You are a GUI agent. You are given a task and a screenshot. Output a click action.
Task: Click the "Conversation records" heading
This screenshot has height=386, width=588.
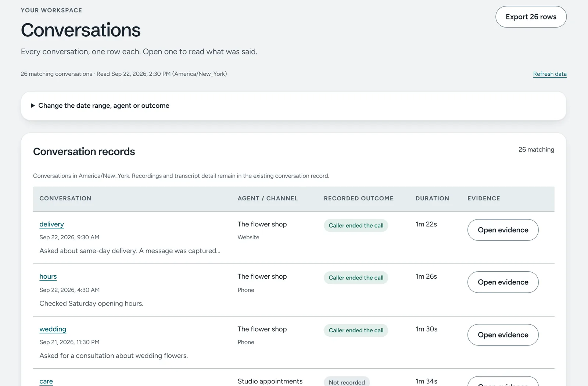point(84,151)
